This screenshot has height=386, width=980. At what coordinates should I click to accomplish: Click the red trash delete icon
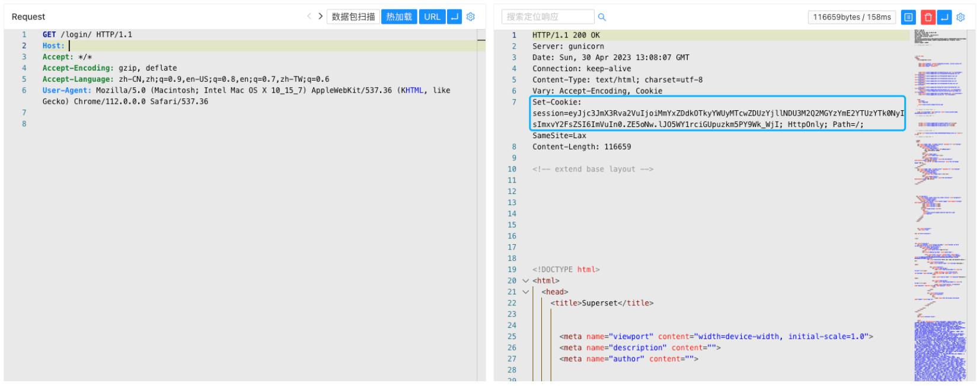coord(928,17)
